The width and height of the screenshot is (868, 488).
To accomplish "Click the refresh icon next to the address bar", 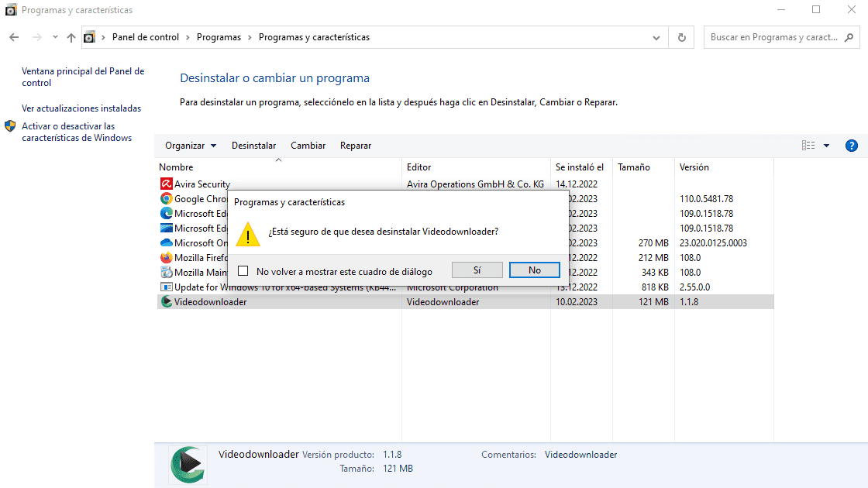I will point(680,36).
